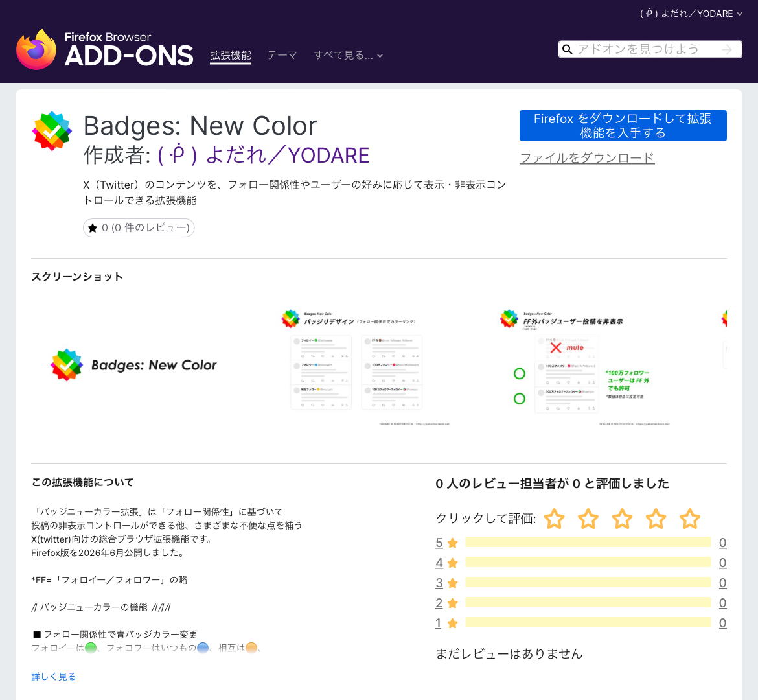Click the count 0 for 5 stars
The width and height of the screenshot is (758, 700).
(x=723, y=542)
